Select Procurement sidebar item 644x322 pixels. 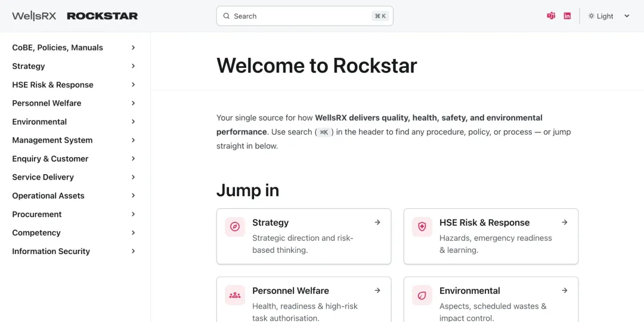tap(36, 214)
